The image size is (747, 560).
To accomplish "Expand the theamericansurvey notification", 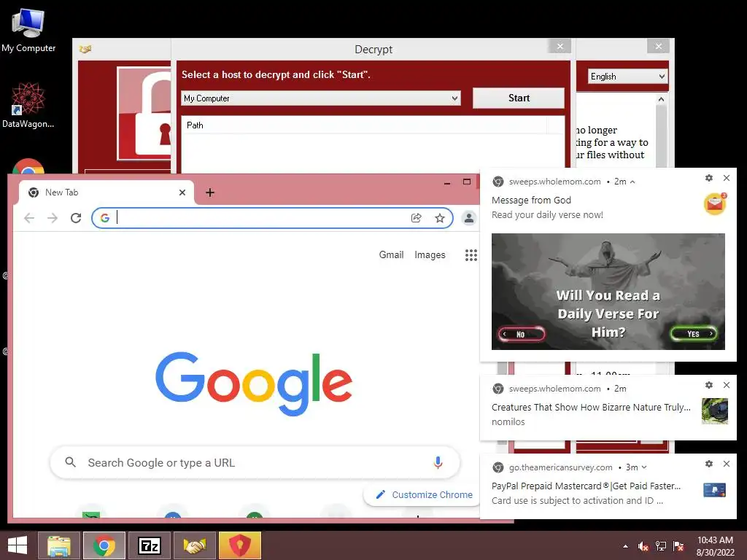I will pyautogui.click(x=644, y=467).
